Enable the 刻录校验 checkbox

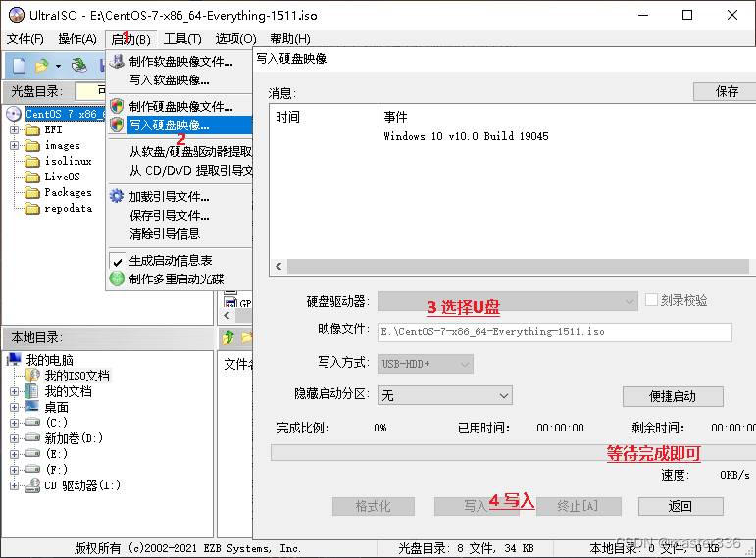(x=652, y=301)
